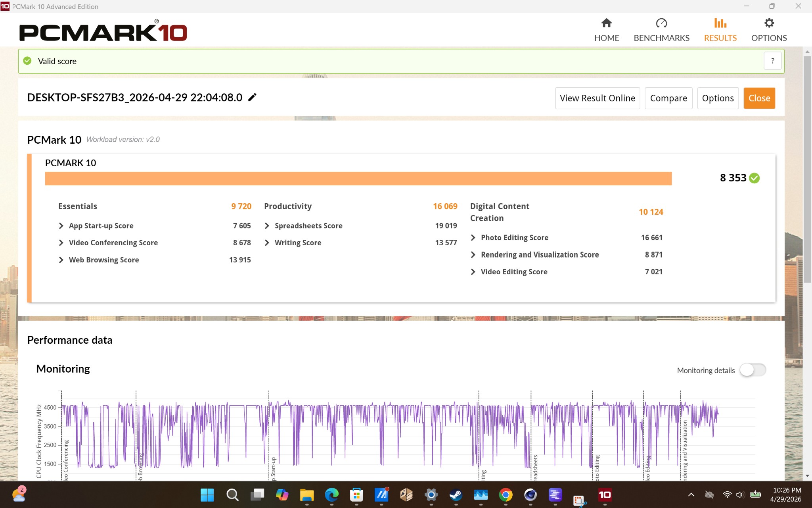
Task: Expand the Spreadsheets Score chevron
Action: [267, 226]
